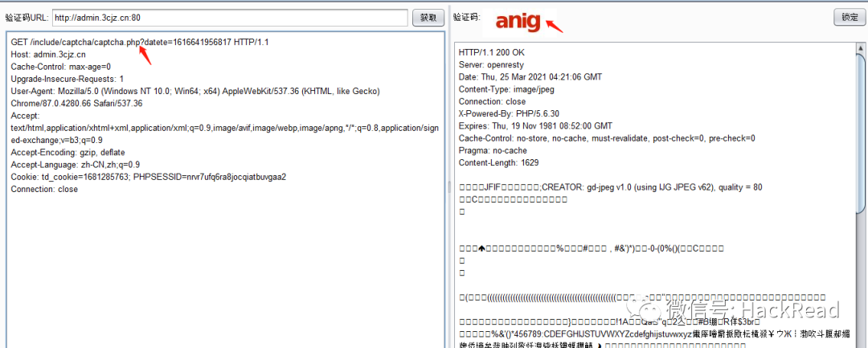Click the Server openresty response header
Viewport: 868px width, 348px height.
pyautogui.click(x=492, y=64)
